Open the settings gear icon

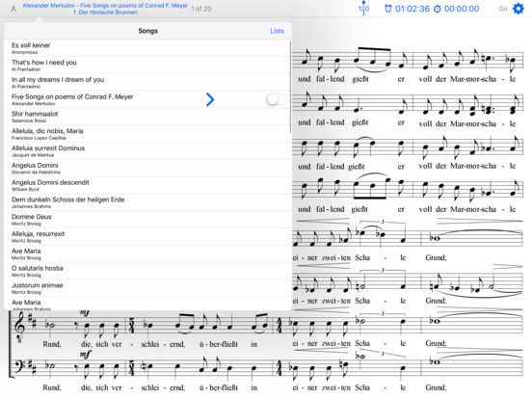tap(519, 9)
